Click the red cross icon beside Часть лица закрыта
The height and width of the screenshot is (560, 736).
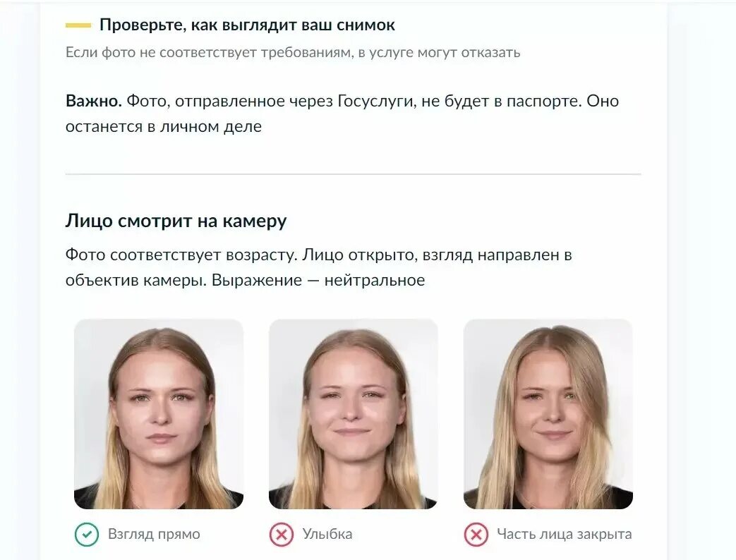coord(476,534)
